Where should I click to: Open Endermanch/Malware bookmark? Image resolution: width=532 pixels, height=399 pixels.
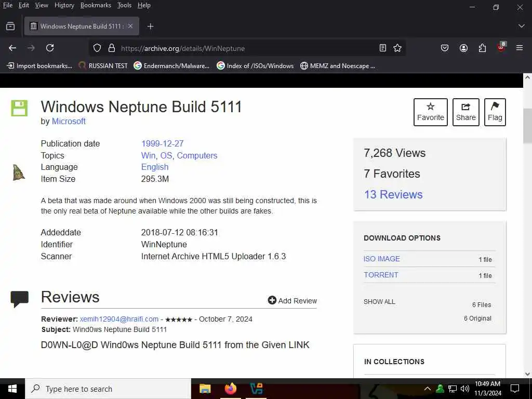point(171,66)
